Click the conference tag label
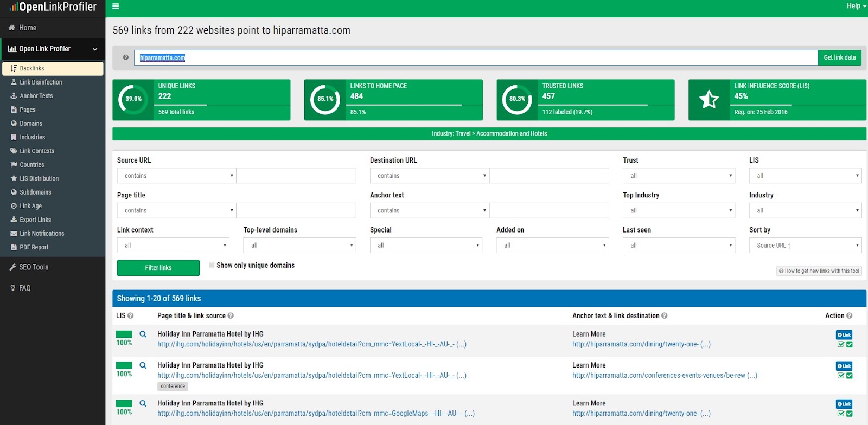Viewport: 868px width, 425px height. (x=173, y=387)
